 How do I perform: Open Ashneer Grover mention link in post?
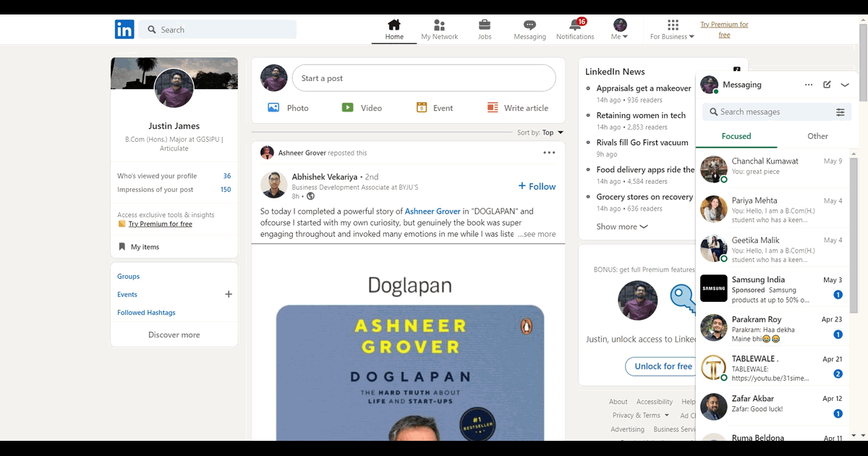coord(433,211)
